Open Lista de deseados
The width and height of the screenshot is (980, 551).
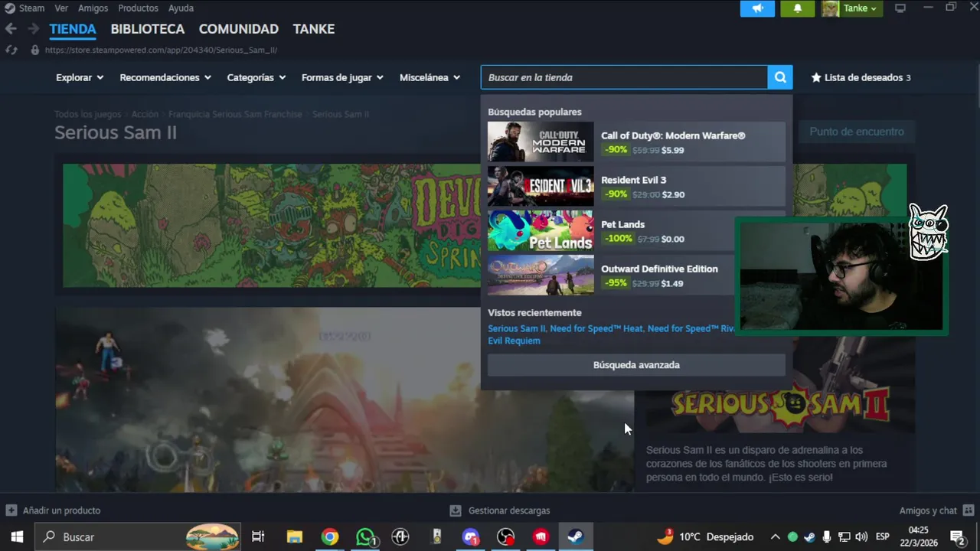(861, 77)
